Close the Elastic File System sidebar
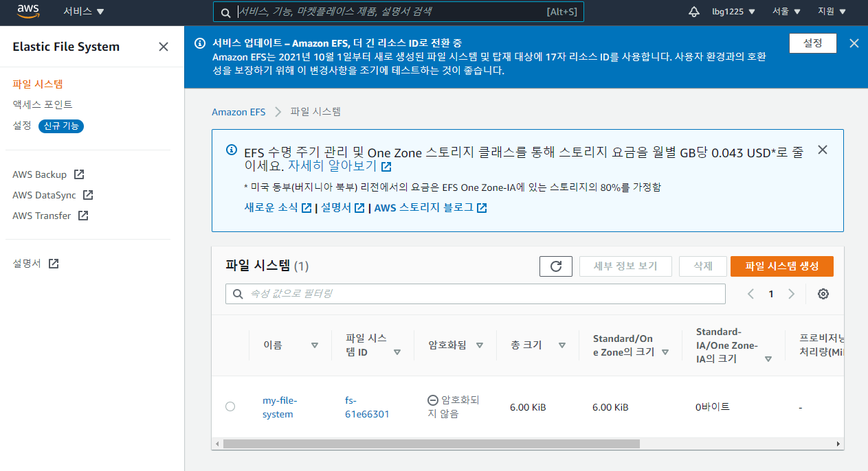 164,47
